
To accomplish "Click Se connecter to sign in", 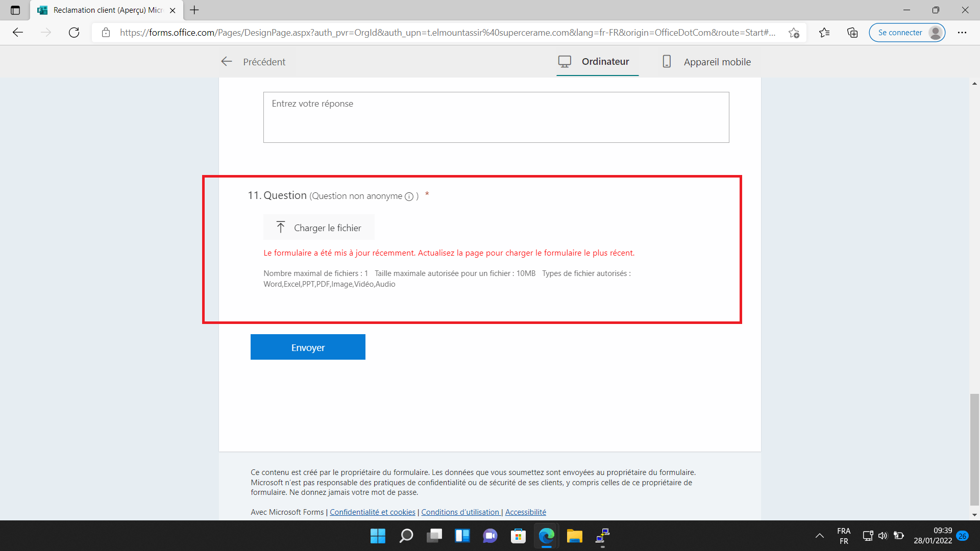I will point(900,33).
